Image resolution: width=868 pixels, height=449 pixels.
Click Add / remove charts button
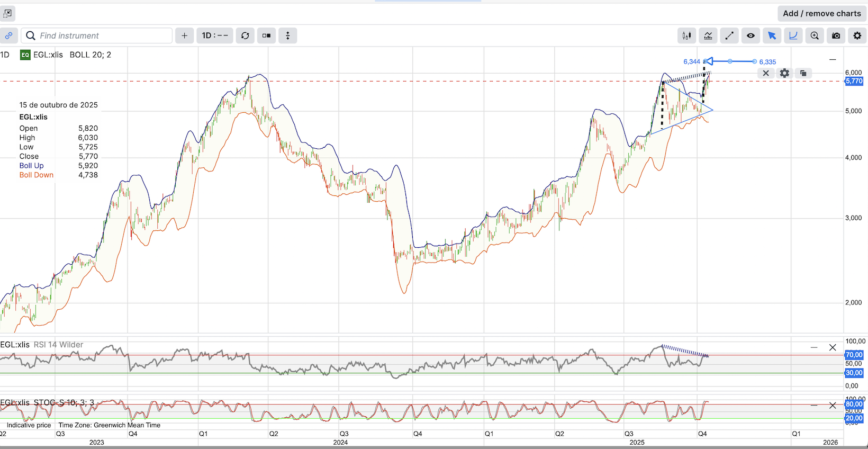(x=821, y=13)
